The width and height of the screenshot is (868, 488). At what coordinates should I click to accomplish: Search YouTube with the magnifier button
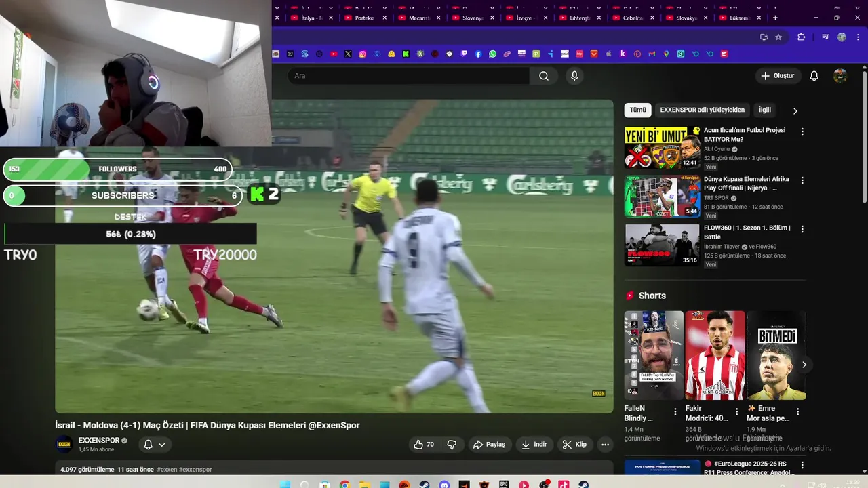pyautogui.click(x=544, y=76)
